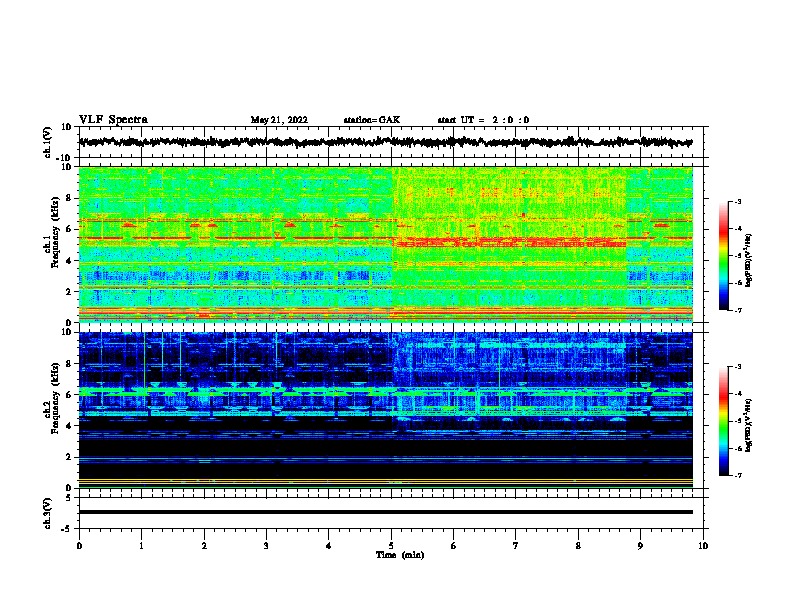
Task: Select the ch.2 spectrogram color scale bar
Action: 723,421
